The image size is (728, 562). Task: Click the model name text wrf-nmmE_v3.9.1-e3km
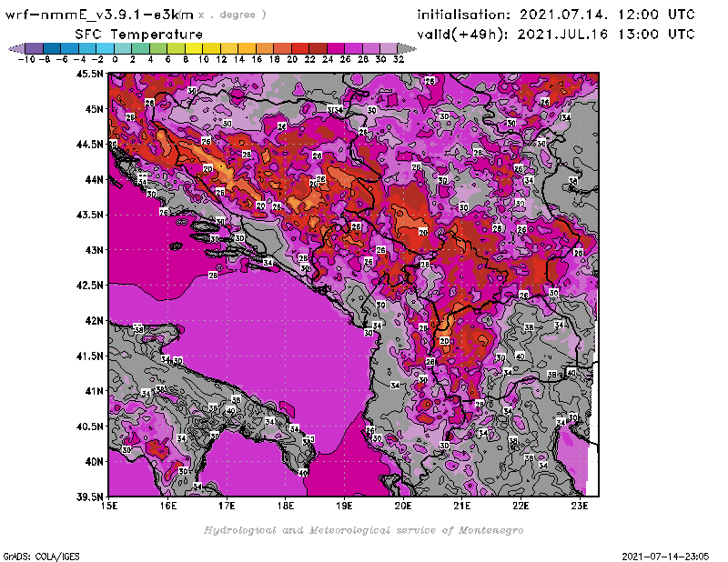pos(99,15)
